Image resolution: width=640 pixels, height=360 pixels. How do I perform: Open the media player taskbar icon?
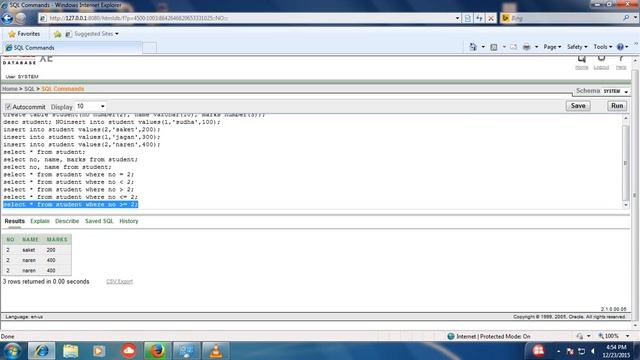tap(99, 351)
